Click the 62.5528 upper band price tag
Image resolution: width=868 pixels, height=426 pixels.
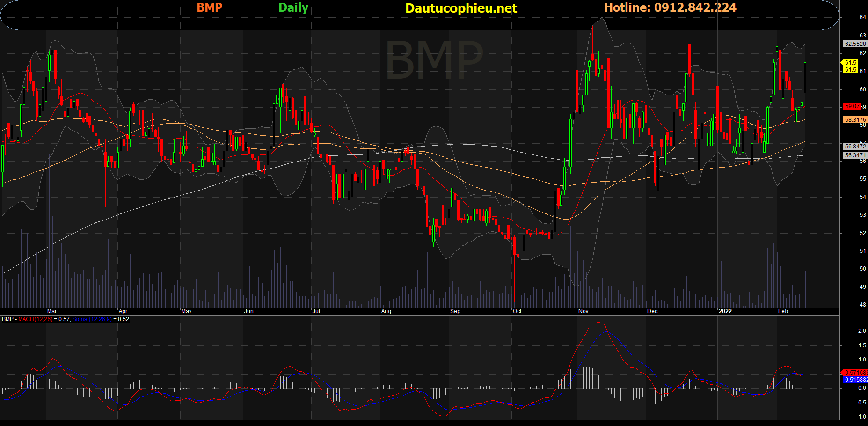855,44
